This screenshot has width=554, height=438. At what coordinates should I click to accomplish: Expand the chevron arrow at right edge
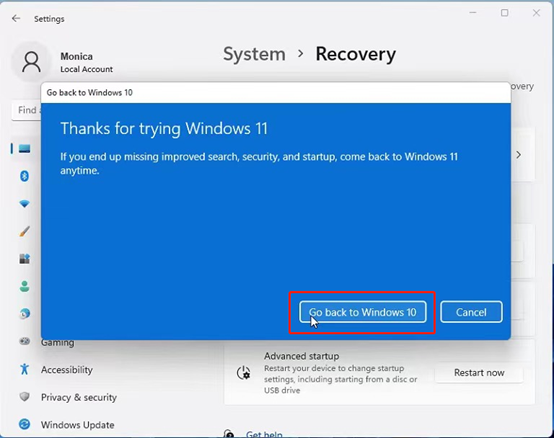click(518, 155)
